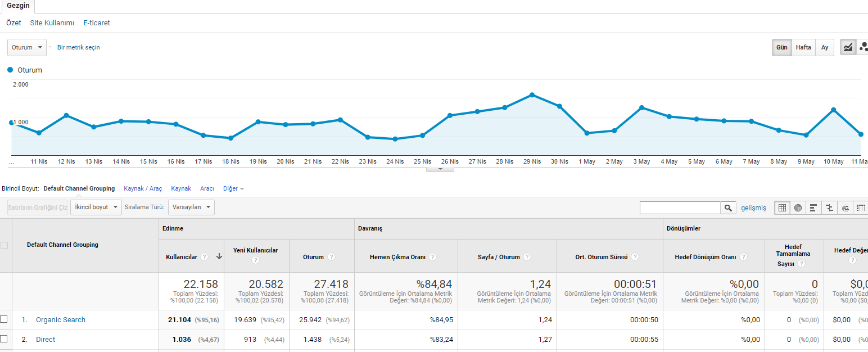Screen dimensions: 868x352
Task: Open the Direct channel link
Action: (46, 340)
